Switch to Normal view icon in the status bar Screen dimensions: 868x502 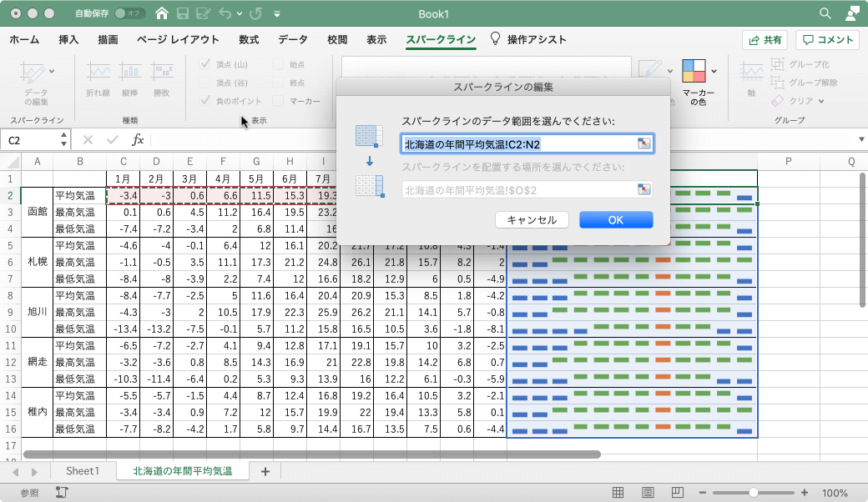pyautogui.click(x=618, y=492)
